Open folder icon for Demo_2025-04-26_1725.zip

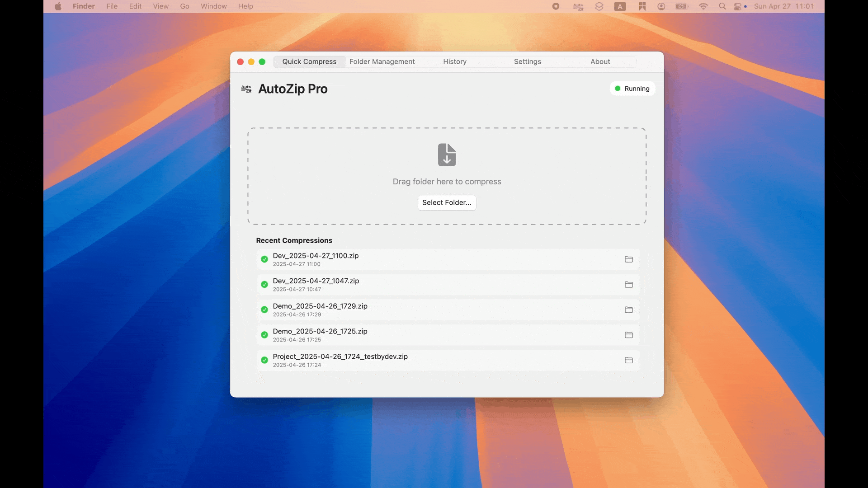click(628, 335)
